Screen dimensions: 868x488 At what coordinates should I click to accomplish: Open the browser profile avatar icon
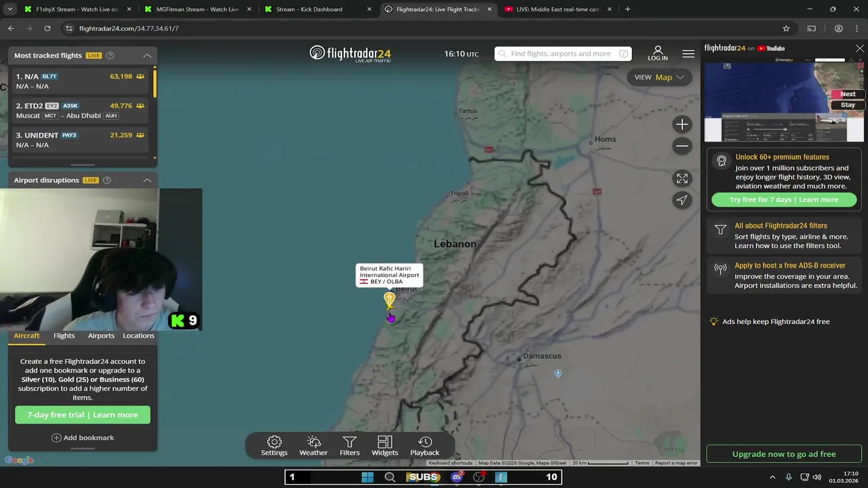pyautogui.click(x=839, y=28)
